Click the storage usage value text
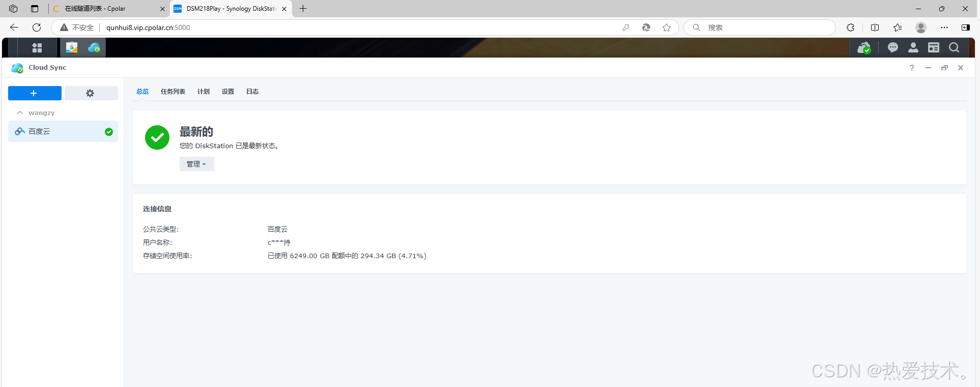Image resolution: width=980 pixels, height=387 pixels. (347, 256)
